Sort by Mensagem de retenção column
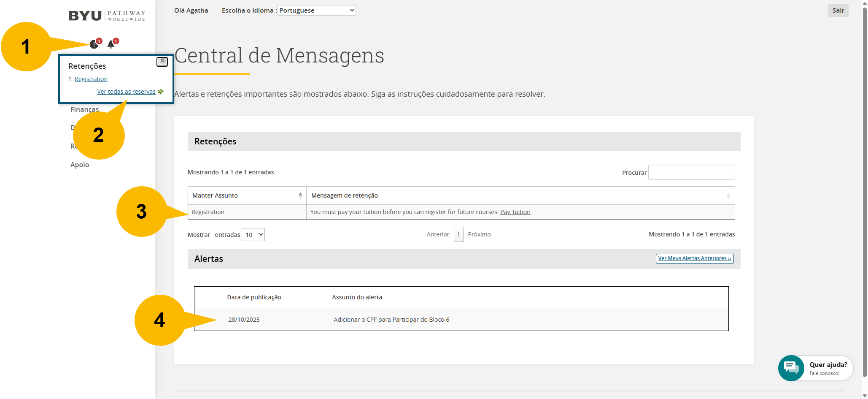 [521, 195]
